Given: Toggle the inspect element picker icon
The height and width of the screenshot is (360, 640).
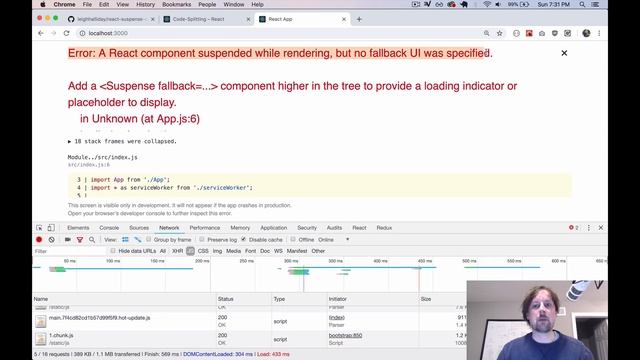Looking at the screenshot, I should coord(39,228).
